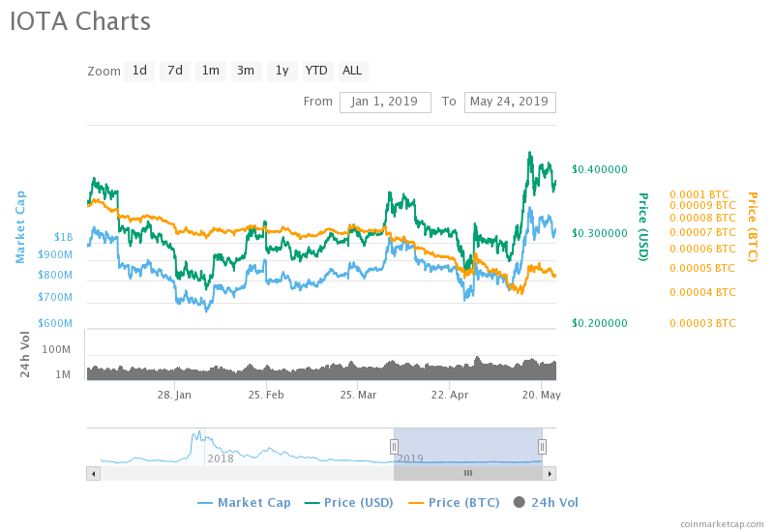The image size is (774, 532).
Task: Click the $1B market cap label
Action: coord(64,237)
